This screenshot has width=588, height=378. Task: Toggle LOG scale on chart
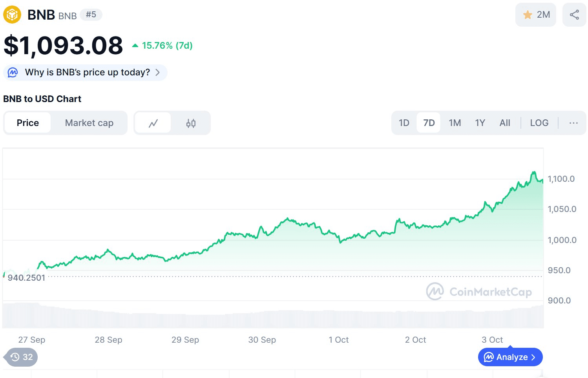point(539,123)
